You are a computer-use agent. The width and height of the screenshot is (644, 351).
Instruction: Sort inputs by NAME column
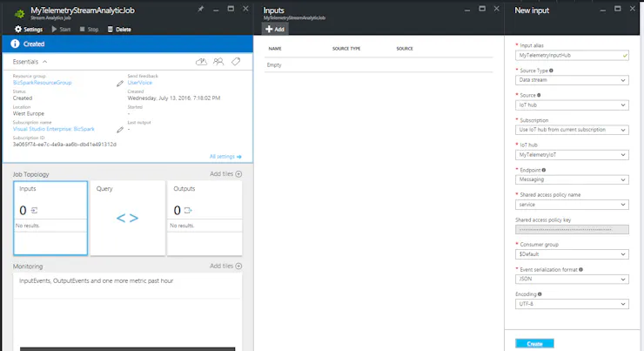pyautogui.click(x=275, y=49)
